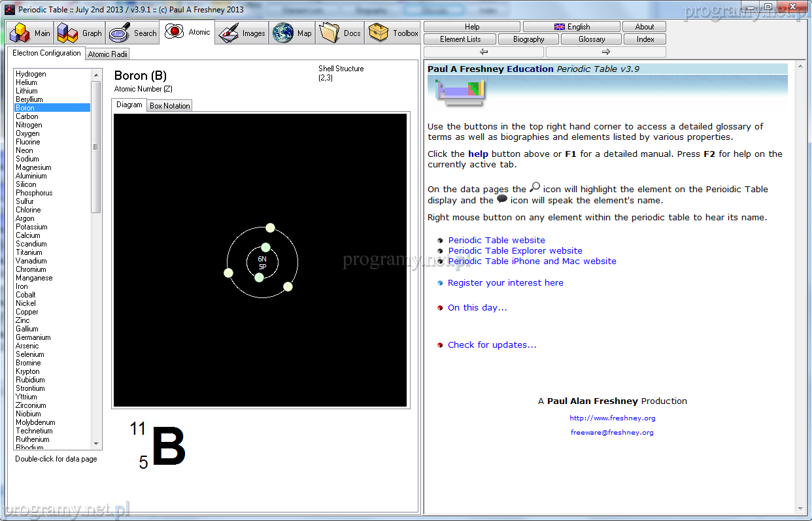Click the back arrow navigation button
The width and height of the screenshot is (812, 521).
coord(484,52)
